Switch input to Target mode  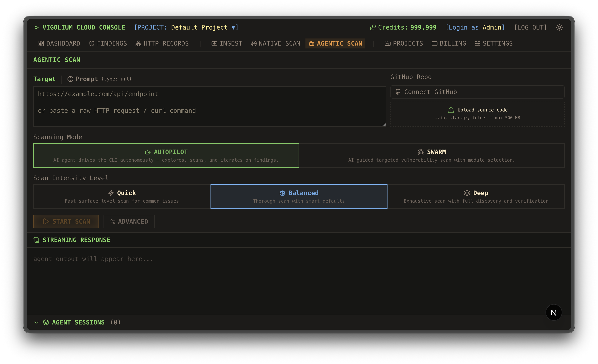[44, 79]
